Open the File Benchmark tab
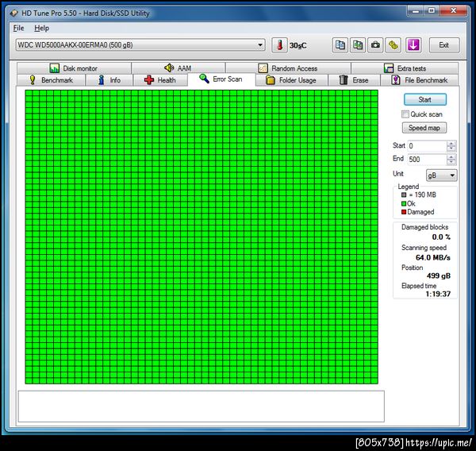476x451 pixels. pyautogui.click(x=419, y=80)
